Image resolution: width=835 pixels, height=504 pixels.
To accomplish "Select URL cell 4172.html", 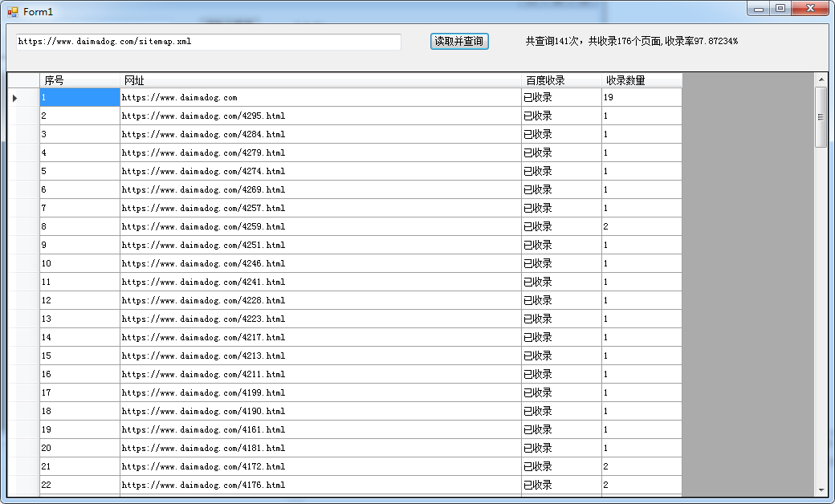I will [320, 466].
